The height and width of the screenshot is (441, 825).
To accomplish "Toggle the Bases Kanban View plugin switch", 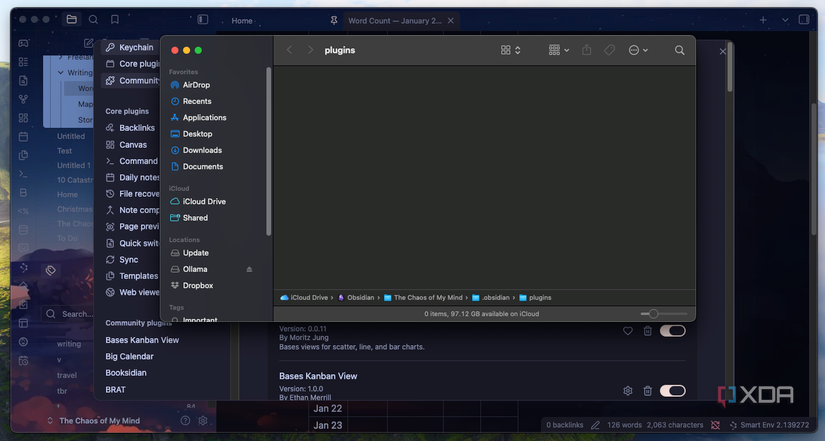I will 672,391.
